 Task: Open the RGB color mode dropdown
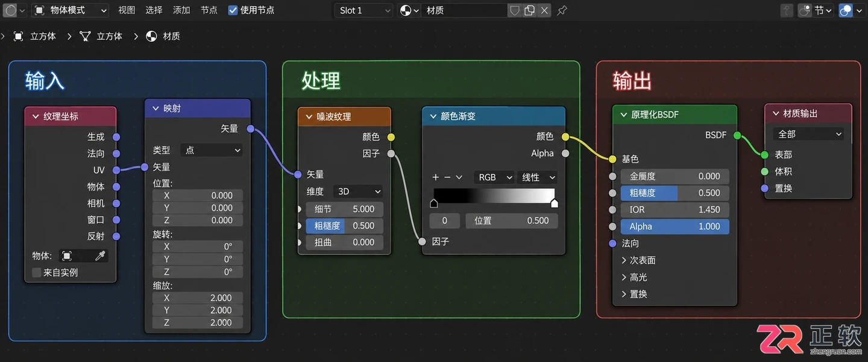click(x=494, y=177)
